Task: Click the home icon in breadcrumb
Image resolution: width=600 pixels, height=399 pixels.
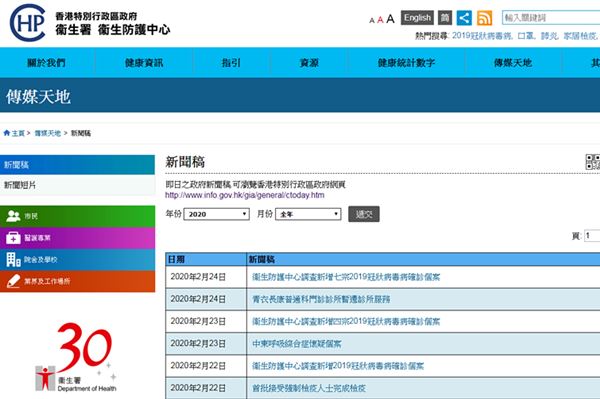Action: [x=7, y=133]
